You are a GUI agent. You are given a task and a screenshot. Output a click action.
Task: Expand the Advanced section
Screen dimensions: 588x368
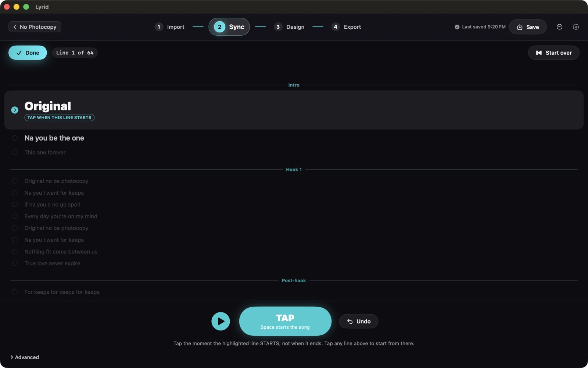pos(25,357)
